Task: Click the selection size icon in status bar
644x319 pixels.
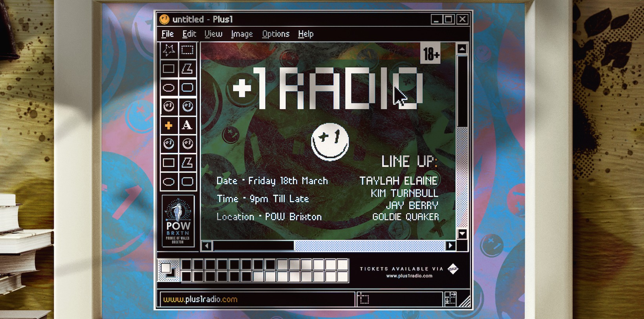Action: point(450,299)
